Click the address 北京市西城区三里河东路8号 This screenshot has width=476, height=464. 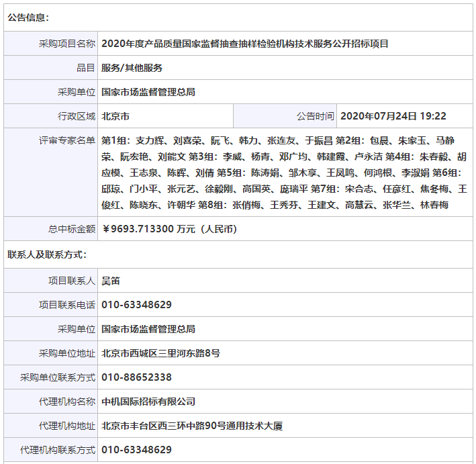(160, 353)
